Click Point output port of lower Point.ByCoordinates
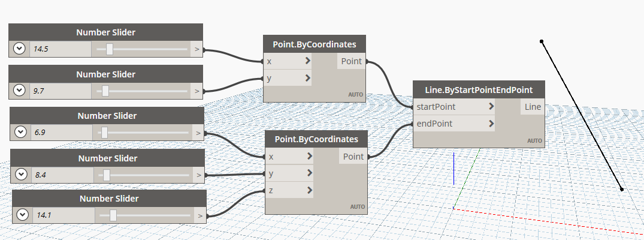Image resolution: width=644 pixels, height=240 pixels. point(353,157)
